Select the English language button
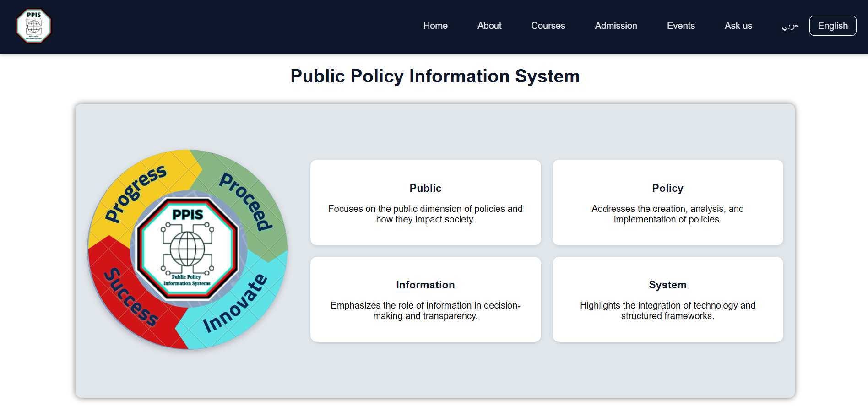The image size is (868, 417). click(x=832, y=26)
